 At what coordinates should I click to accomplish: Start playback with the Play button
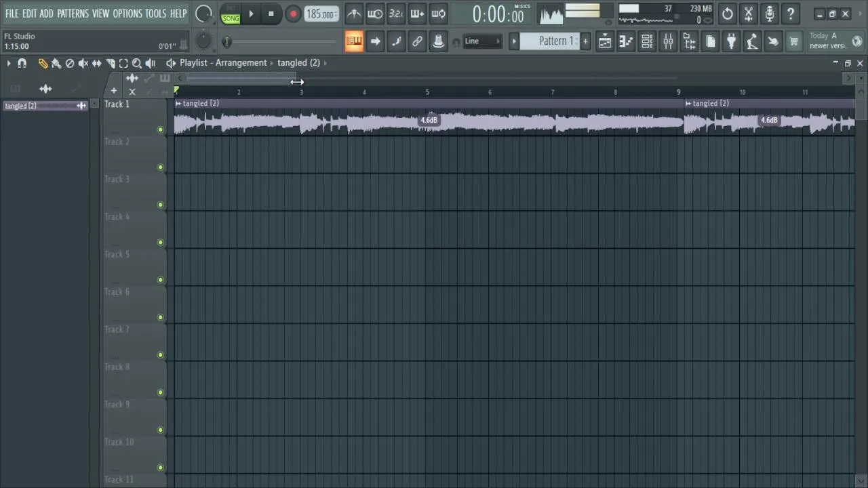click(251, 14)
